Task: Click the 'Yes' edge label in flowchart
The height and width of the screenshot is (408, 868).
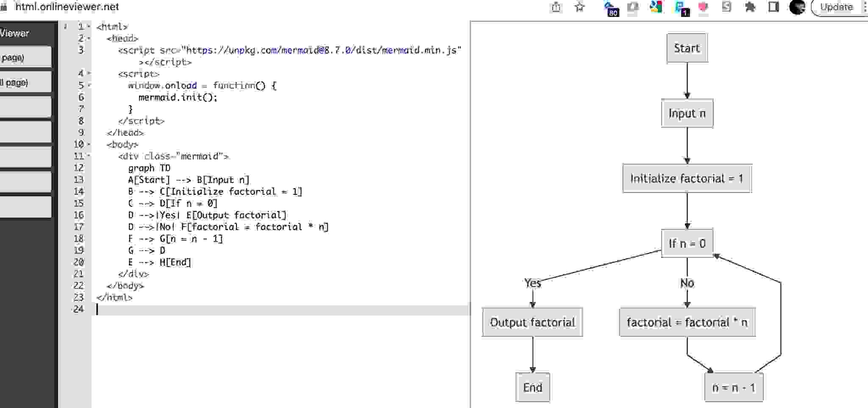Action: pos(532,283)
